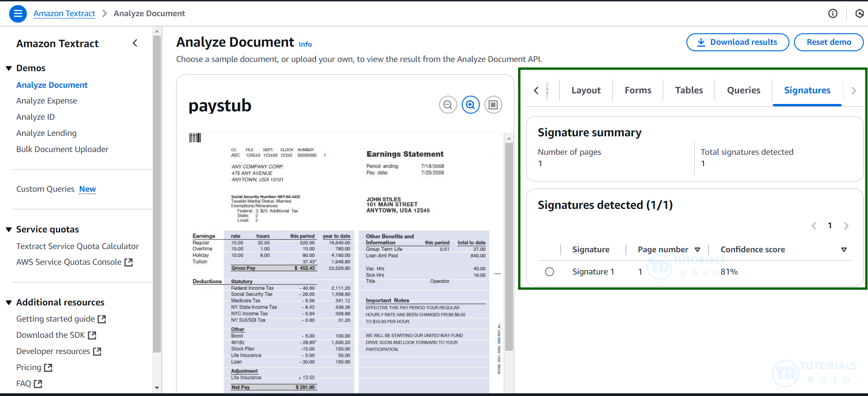Viewport: 868px width, 396px height.
Task: Click the document preview vertical scrollbar
Action: point(509,245)
